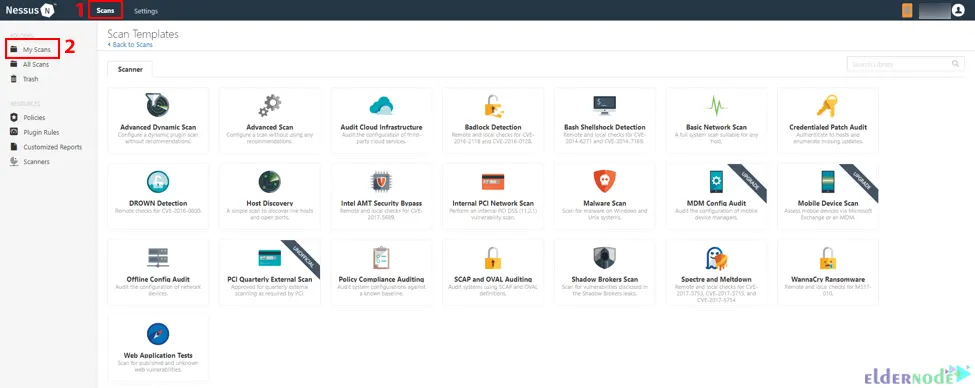The width and height of the screenshot is (975, 388).
Task: Select the Bash Shellshock Detection terminal icon
Action: point(604,105)
